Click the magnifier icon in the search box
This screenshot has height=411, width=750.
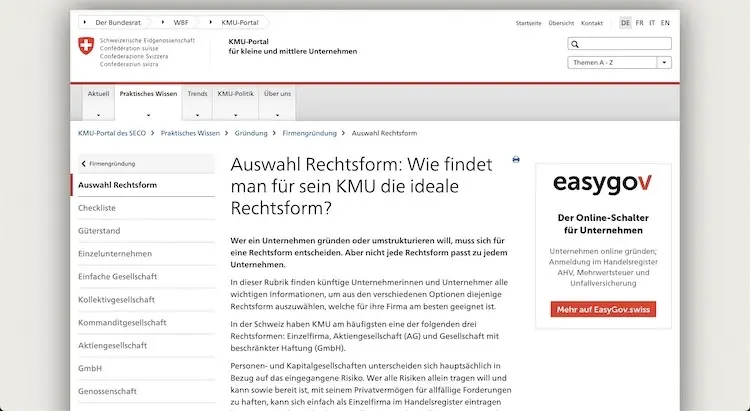point(575,44)
